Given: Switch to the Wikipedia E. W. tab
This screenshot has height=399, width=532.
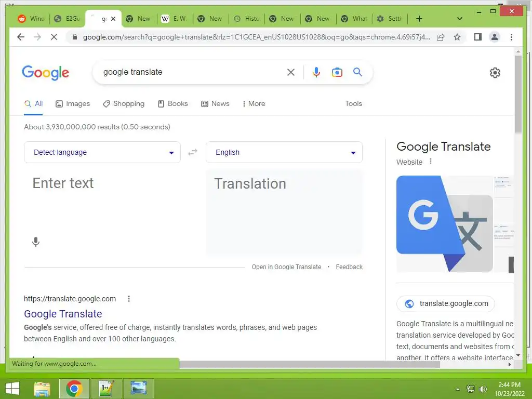Looking at the screenshot, I should coord(175,19).
